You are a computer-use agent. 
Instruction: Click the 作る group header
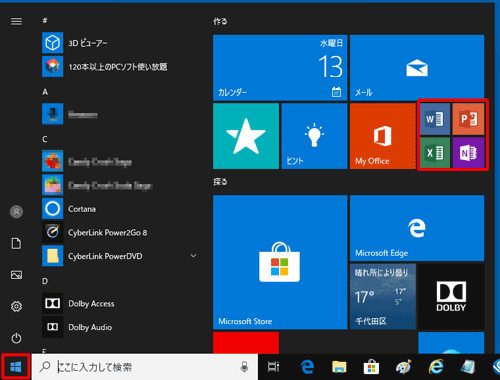coord(220,21)
